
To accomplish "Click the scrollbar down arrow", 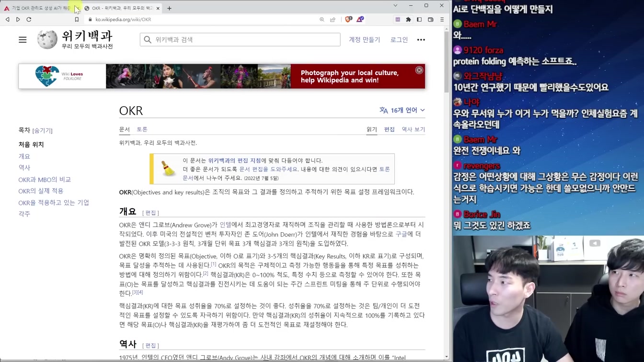I will coord(447,357).
